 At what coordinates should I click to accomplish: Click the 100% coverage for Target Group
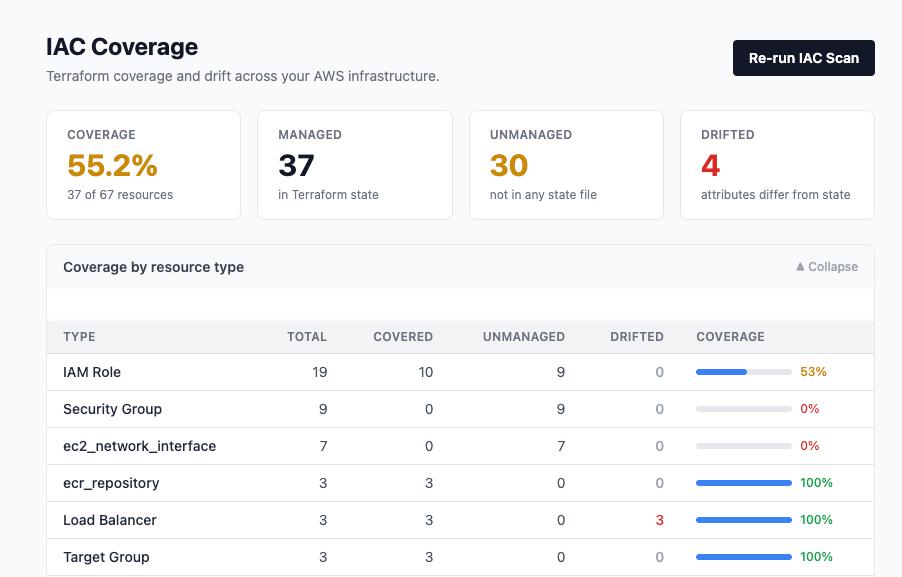coord(816,557)
